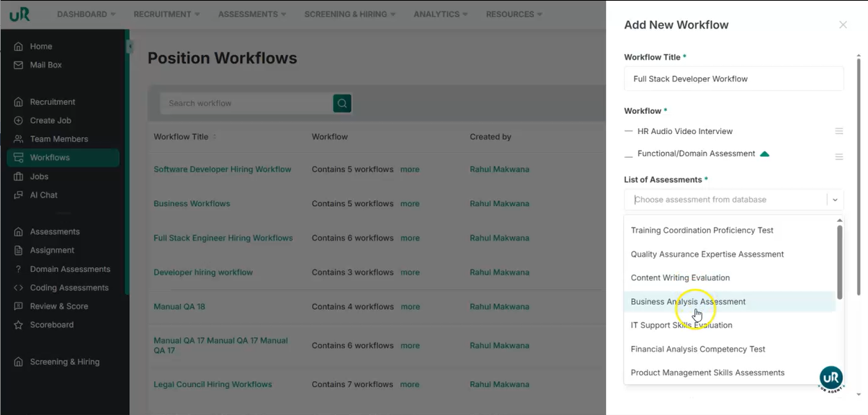Click the uR agent chat icon
This screenshot has width=868, height=415.
[831, 378]
